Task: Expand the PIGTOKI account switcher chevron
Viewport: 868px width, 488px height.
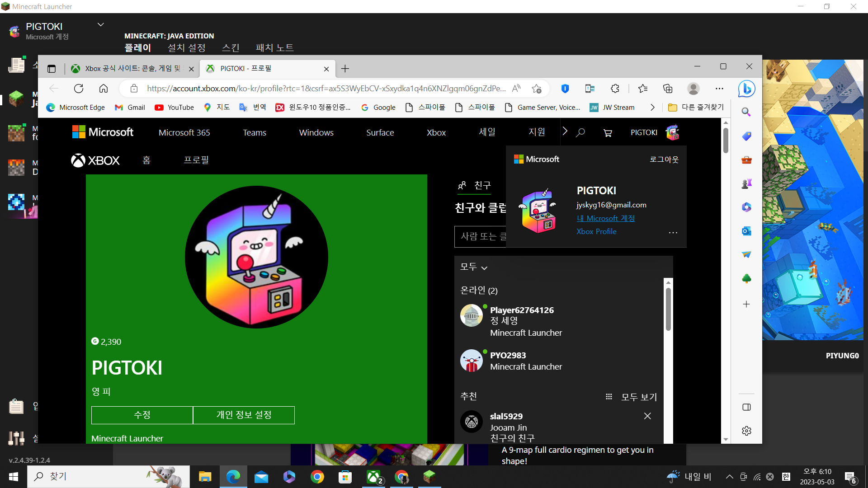Action: pyautogui.click(x=101, y=25)
